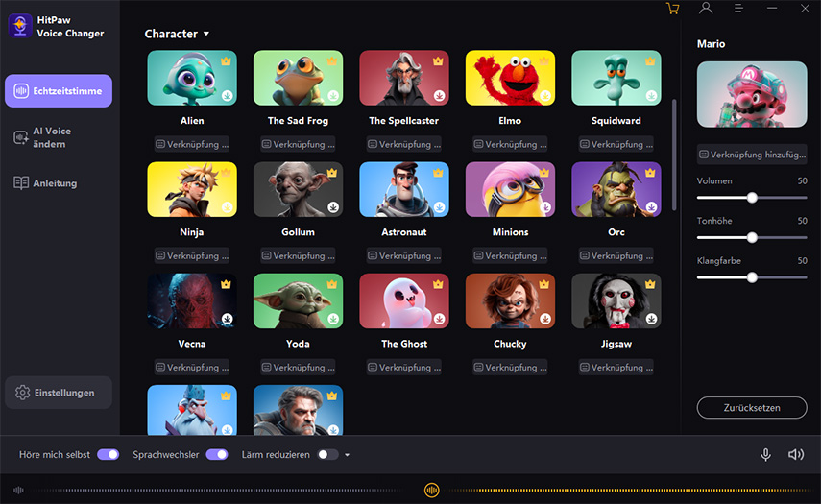
Task: Click the small waveform icon at bottom left
Action: click(x=18, y=491)
